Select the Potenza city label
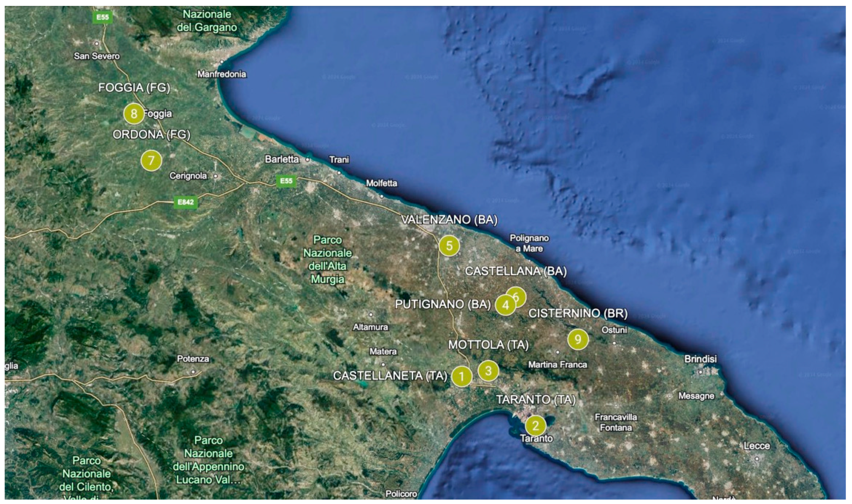The width and height of the screenshot is (852, 504). click(193, 359)
